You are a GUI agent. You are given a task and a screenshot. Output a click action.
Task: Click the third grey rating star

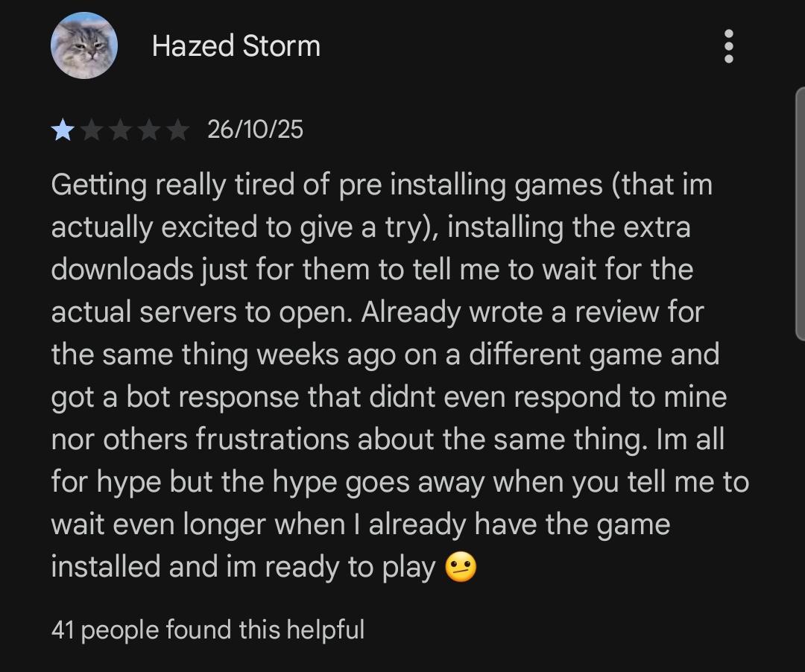point(121,130)
